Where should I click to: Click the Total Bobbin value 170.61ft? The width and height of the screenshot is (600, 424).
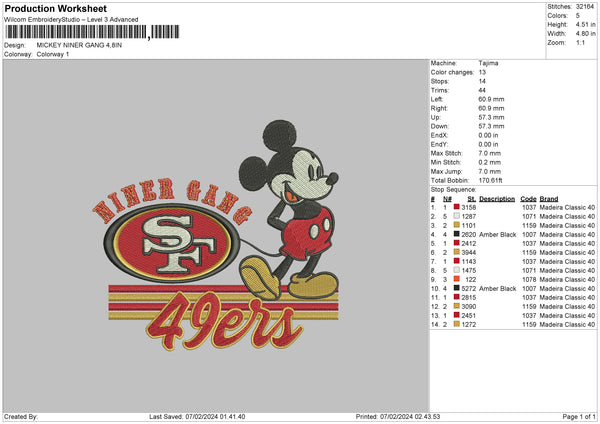click(x=490, y=180)
